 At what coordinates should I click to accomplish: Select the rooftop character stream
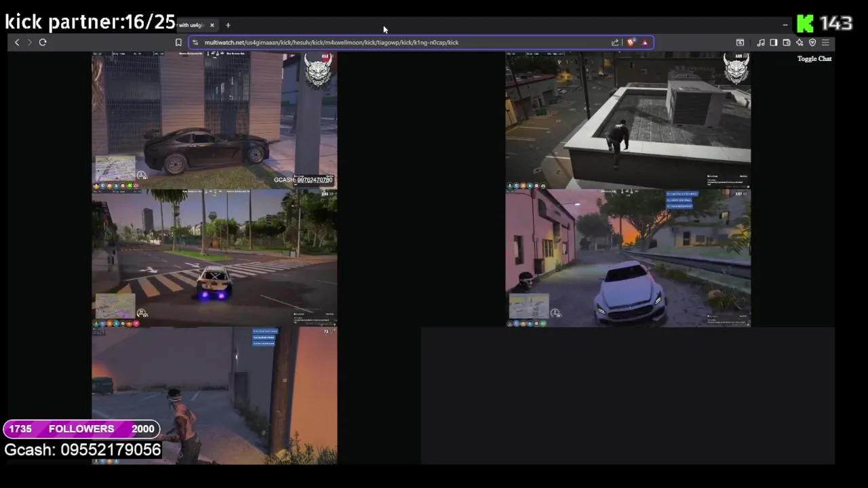pos(628,121)
